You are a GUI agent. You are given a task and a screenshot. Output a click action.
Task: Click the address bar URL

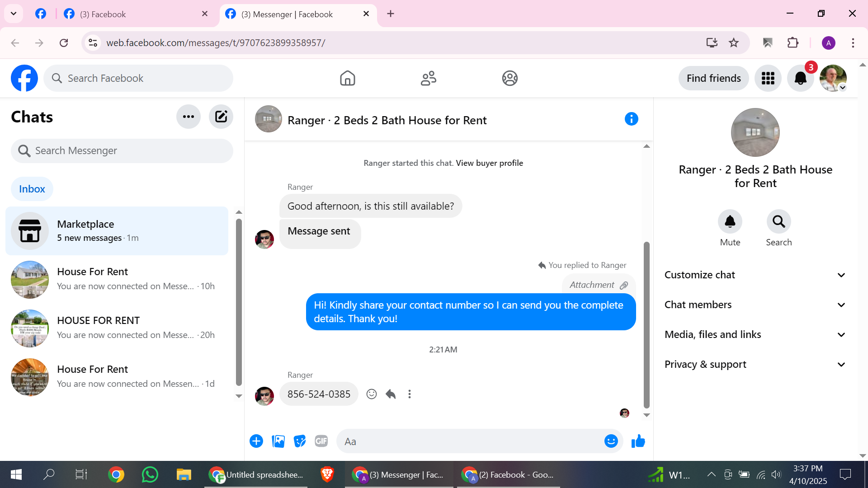point(216,43)
